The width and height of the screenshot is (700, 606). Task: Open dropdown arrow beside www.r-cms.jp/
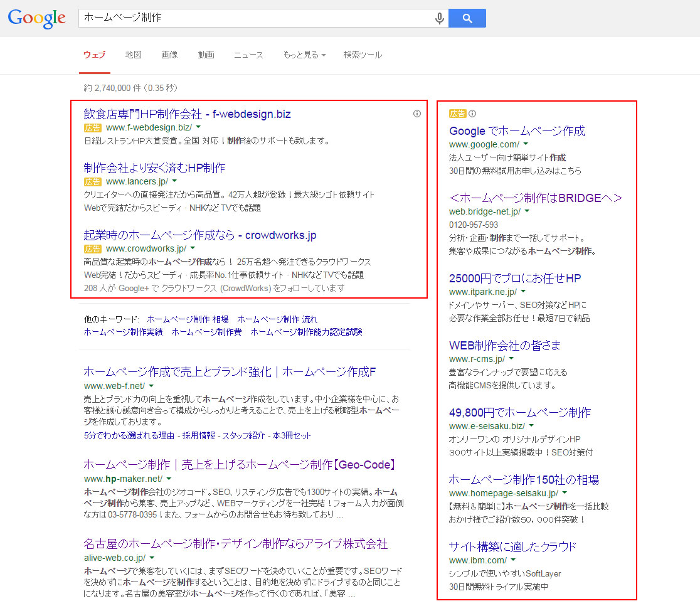pyautogui.click(x=512, y=359)
